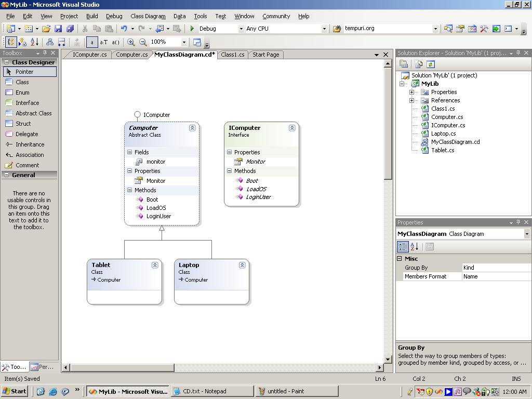Open the Toolbox hammer and wrench icon
532x399 pixels.
tap(484, 29)
